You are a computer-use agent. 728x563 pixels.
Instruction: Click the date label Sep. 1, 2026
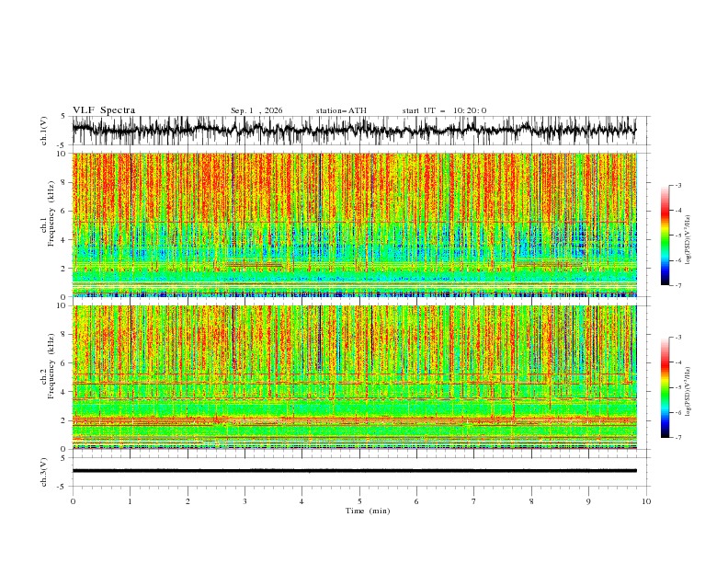[x=256, y=110]
